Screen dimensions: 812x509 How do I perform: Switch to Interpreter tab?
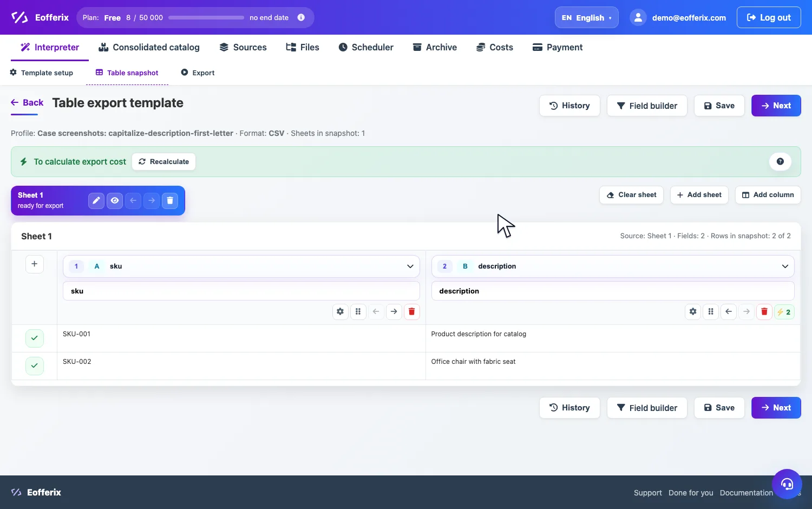tap(50, 47)
